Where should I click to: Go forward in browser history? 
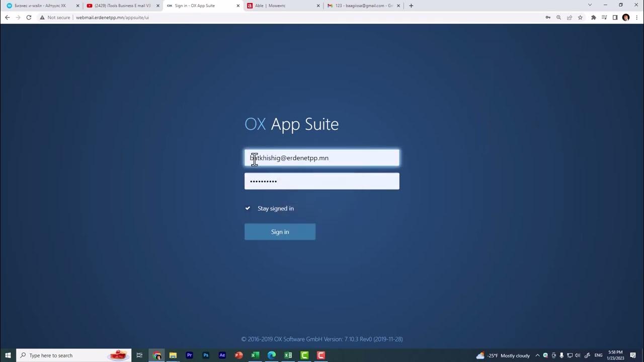pyautogui.click(x=18, y=17)
